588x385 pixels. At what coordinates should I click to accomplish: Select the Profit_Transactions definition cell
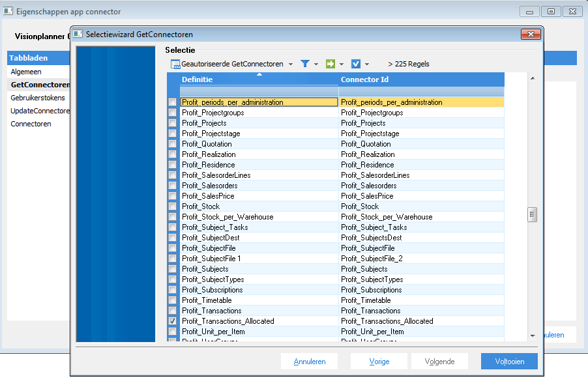259,310
